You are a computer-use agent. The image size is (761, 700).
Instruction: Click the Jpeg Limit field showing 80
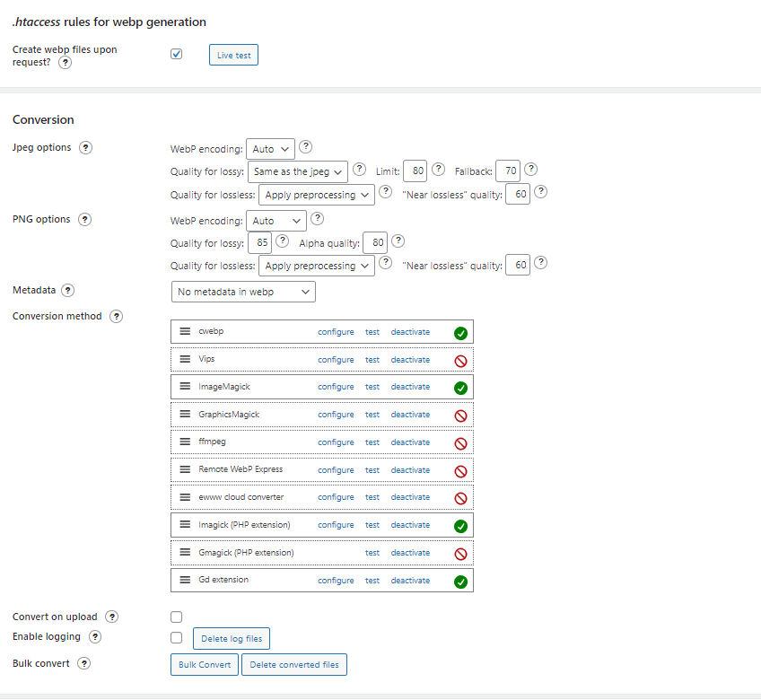pyautogui.click(x=415, y=171)
